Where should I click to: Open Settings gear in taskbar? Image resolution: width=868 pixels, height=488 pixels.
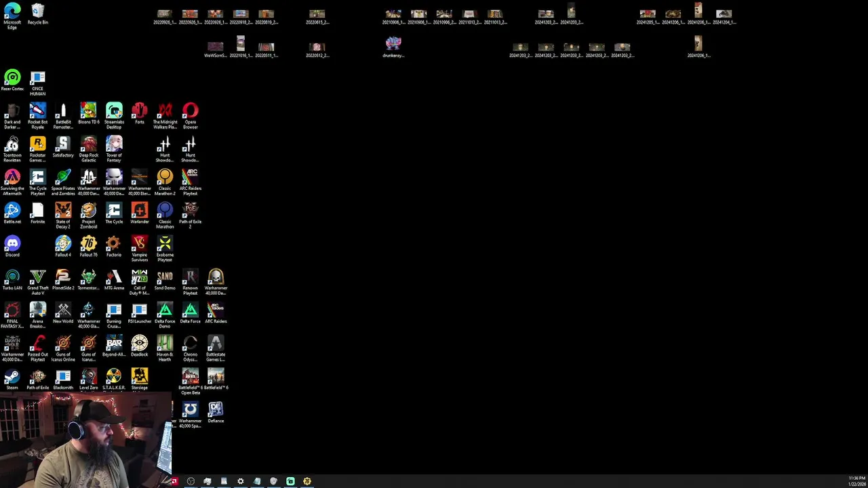(241, 481)
